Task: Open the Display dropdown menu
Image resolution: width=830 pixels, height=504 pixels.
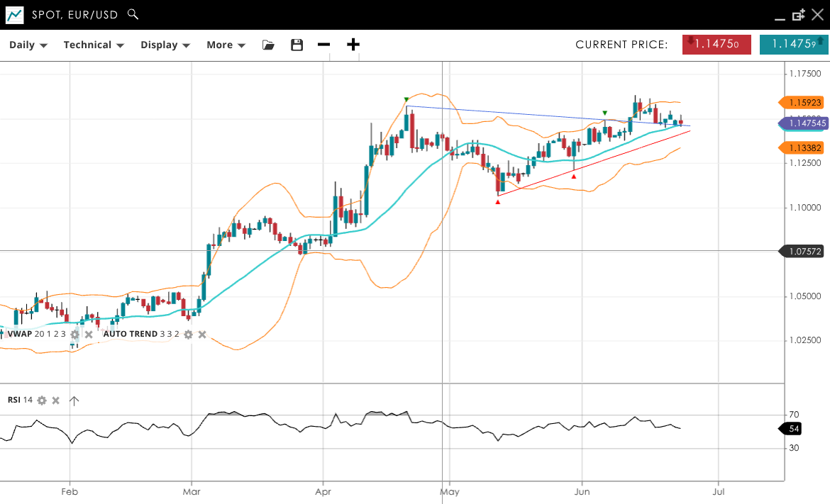Action: [x=165, y=45]
